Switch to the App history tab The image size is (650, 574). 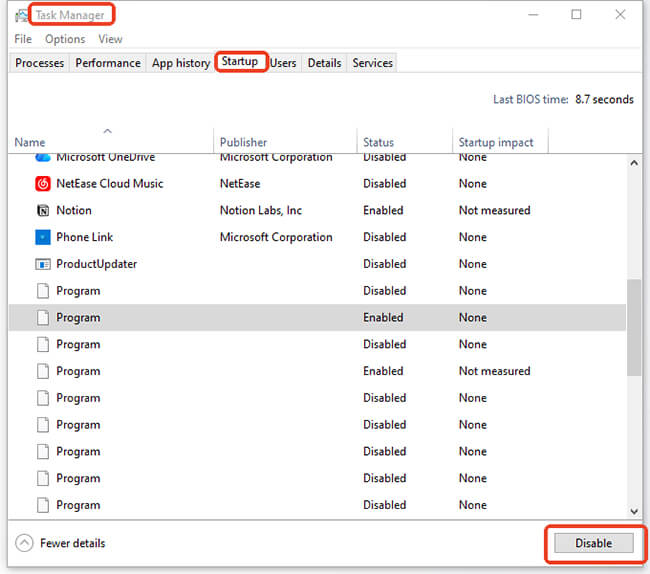click(x=181, y=63)
